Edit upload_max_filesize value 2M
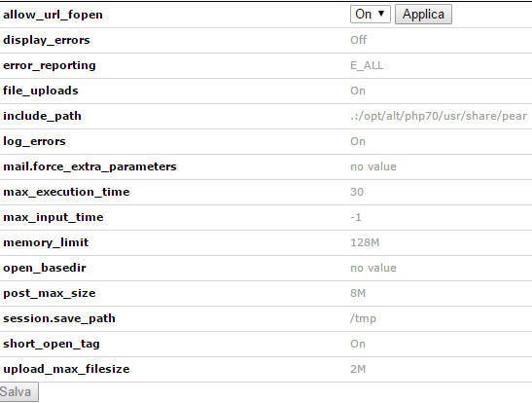 tap(358, 369)
